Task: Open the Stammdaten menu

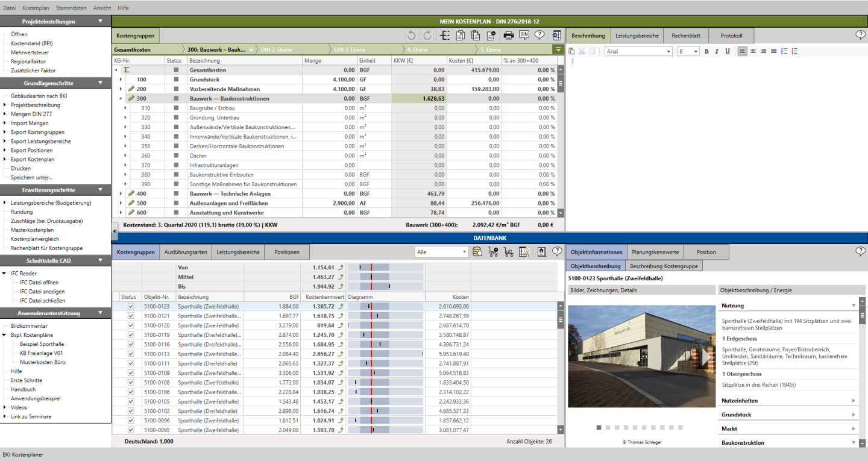Action: [71, 8]
